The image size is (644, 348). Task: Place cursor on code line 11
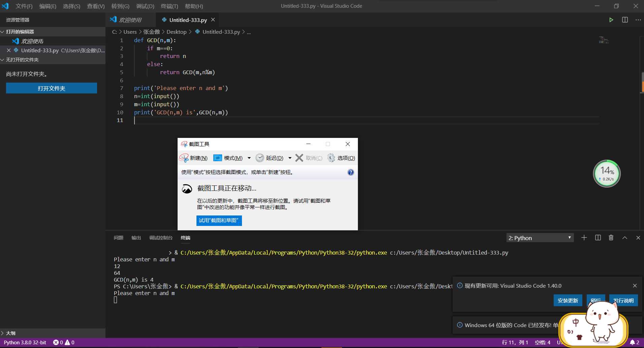coord(366,120)
